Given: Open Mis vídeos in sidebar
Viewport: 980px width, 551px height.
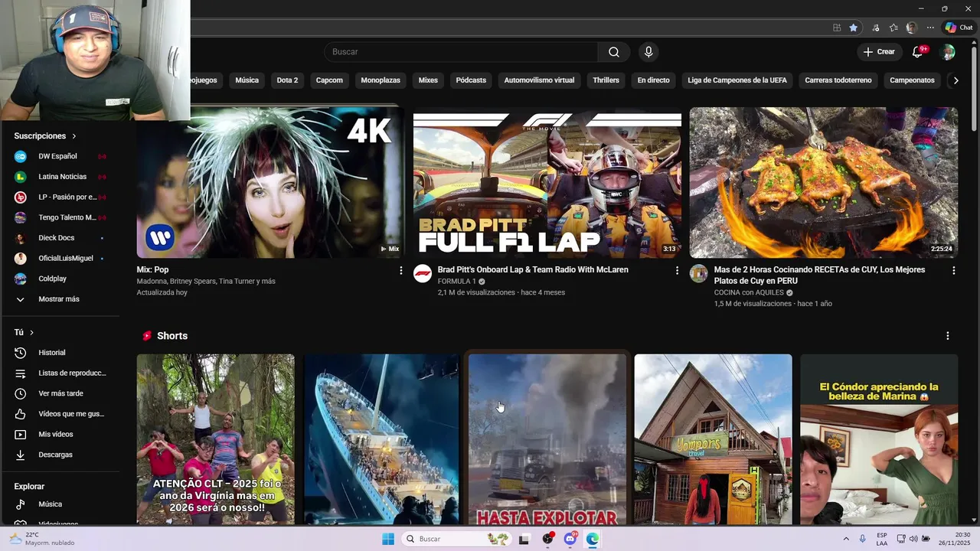Looking at the screenshot, I should (x=61, y=435).
